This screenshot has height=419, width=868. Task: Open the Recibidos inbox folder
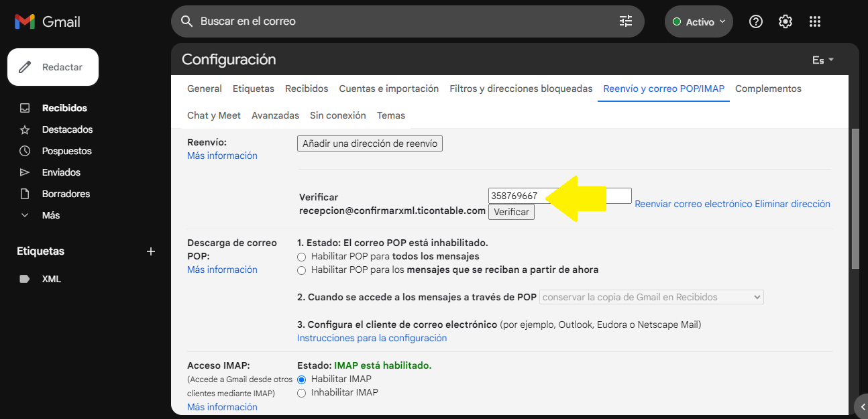point(64,108)
